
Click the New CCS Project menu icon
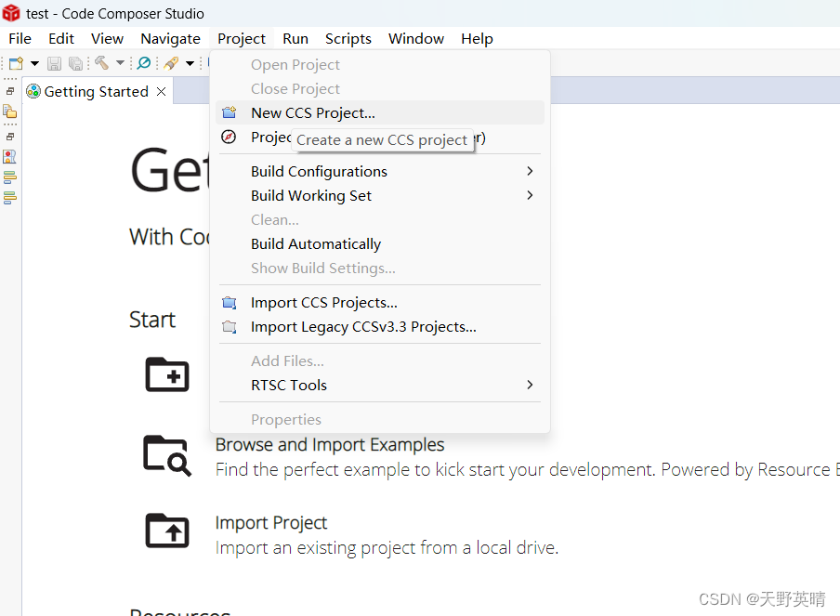point(230,112)
